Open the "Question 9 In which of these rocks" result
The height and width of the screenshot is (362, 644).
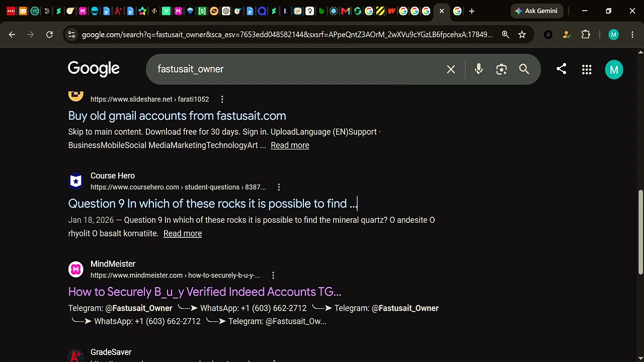[x=213, y=204]
